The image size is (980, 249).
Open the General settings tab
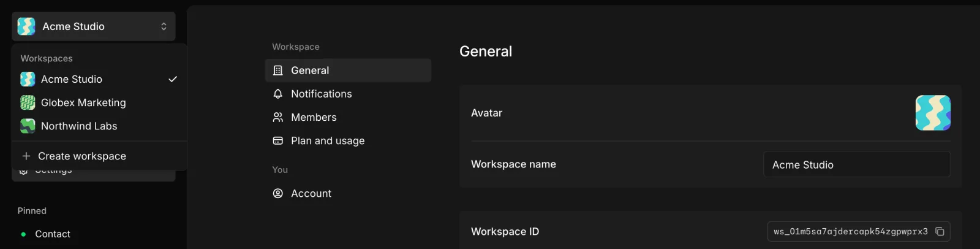(348, 71)
